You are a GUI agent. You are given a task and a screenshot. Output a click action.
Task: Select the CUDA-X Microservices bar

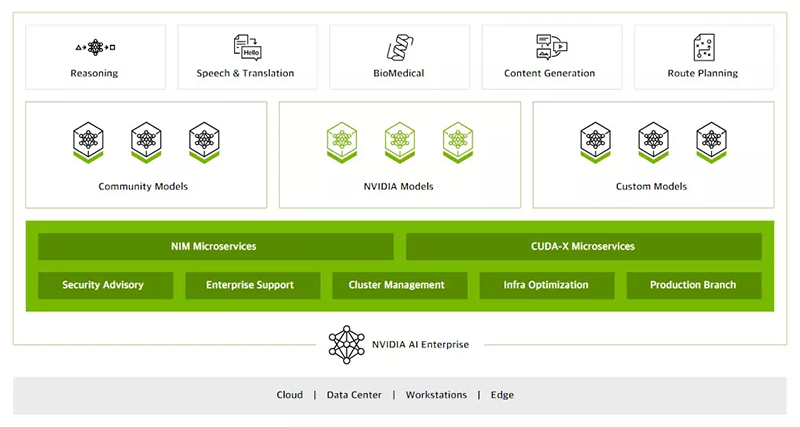pos(584,246)
